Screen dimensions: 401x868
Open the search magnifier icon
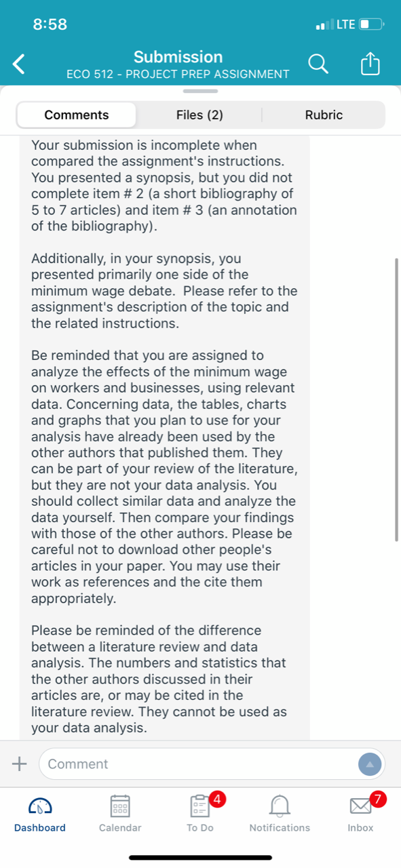click(318, 64)
